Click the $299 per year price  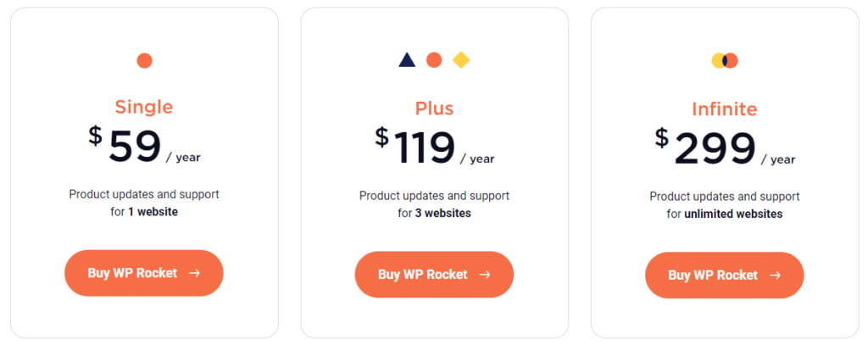pos(715,148)
